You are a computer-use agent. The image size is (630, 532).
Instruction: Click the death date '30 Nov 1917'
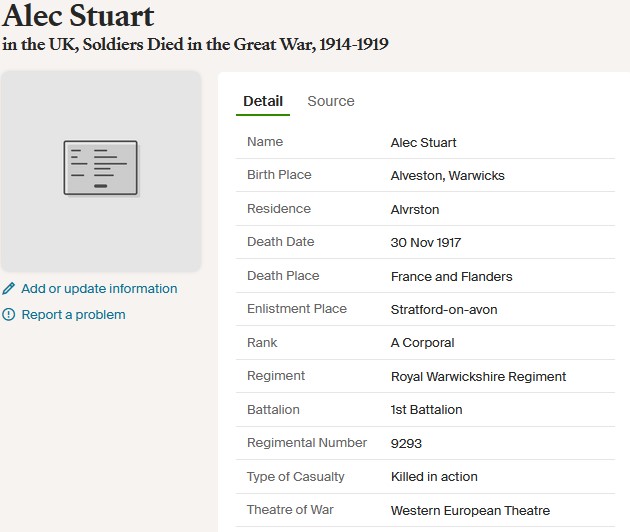(426, 243)
